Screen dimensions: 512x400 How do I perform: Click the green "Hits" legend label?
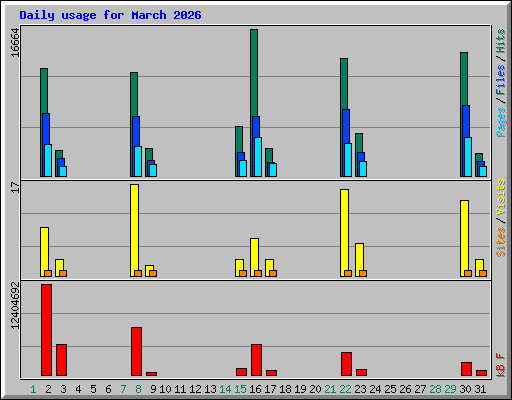coord(501,41)
